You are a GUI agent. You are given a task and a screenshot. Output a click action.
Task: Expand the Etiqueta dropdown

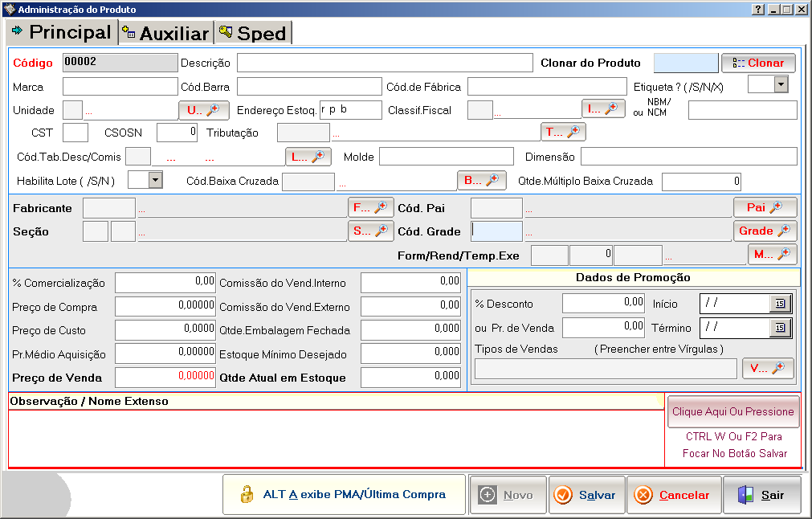(780, 85)
